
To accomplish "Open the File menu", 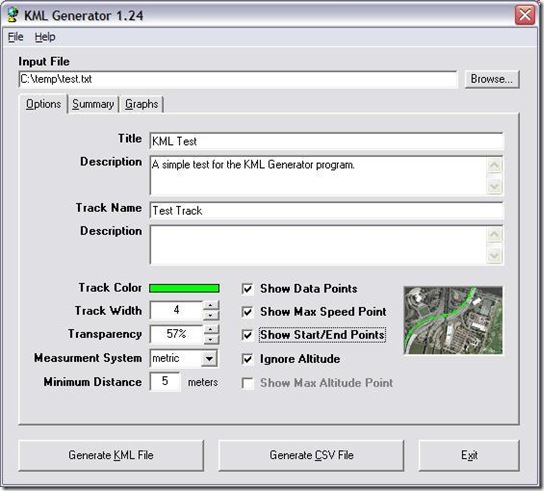I will click(16, 37).
